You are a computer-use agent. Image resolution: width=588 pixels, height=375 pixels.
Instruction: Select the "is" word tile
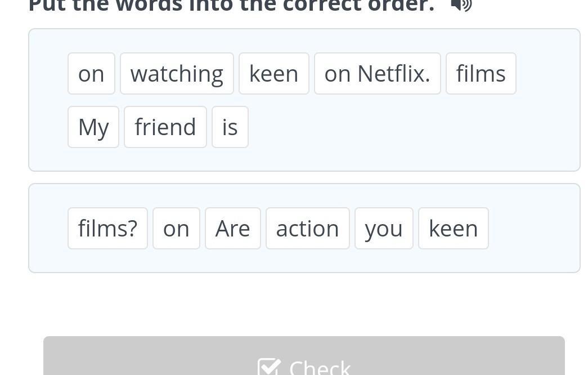[x=230, y=127]
